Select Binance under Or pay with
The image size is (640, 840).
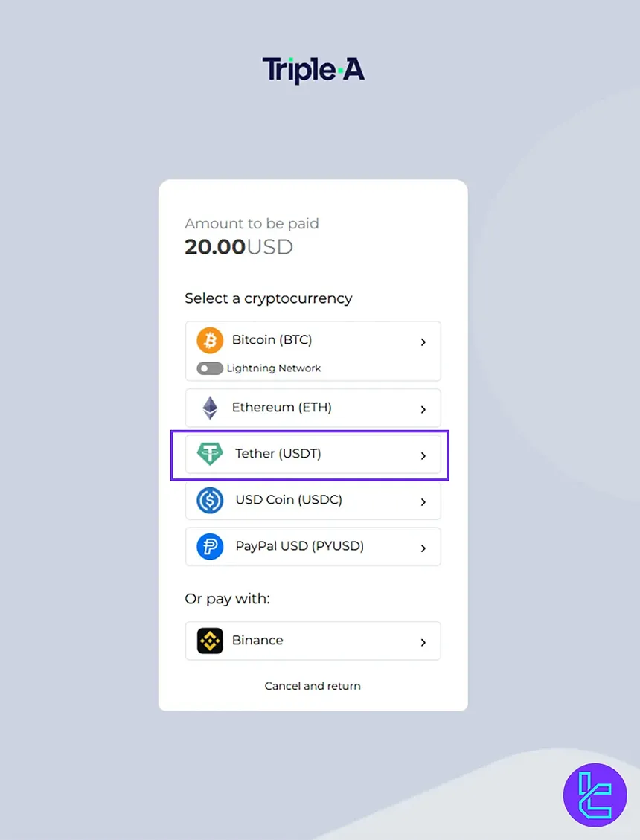313,641
